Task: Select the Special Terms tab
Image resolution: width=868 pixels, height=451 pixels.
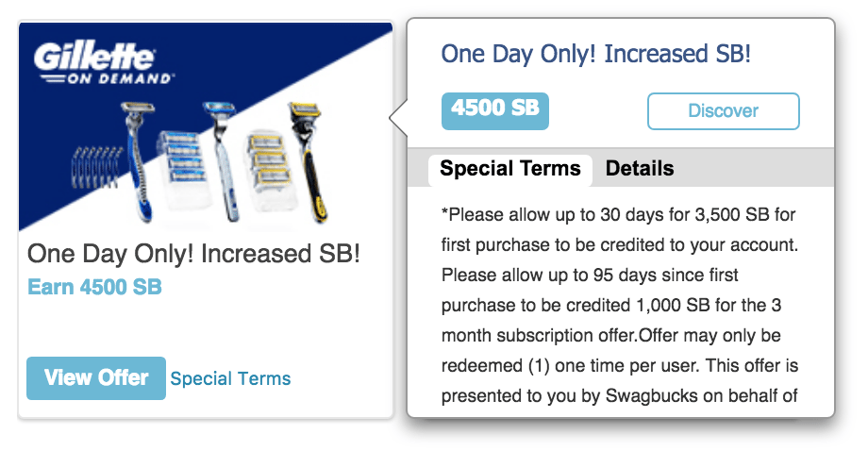Action: click(509, 170)
